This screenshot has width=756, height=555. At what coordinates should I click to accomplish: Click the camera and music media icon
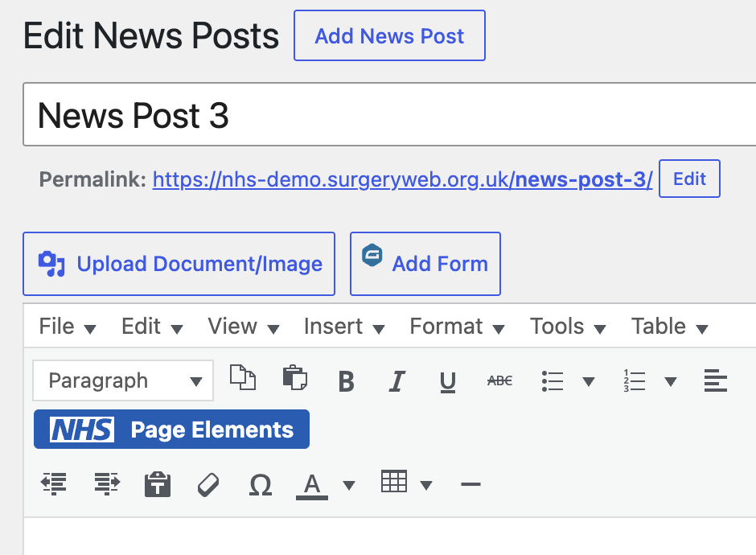point(51,264)
